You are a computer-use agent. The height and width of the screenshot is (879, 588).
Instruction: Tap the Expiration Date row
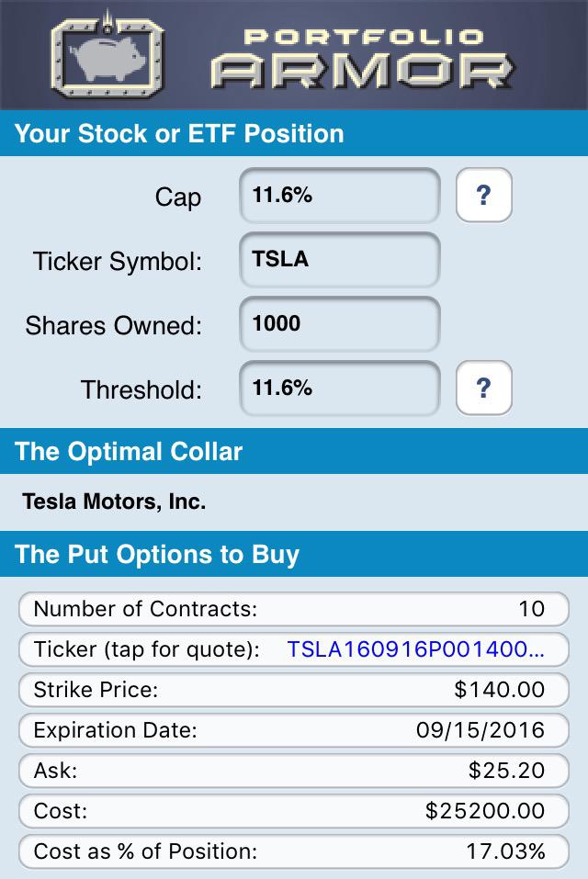pyautogui.click(x=294, y=730)
